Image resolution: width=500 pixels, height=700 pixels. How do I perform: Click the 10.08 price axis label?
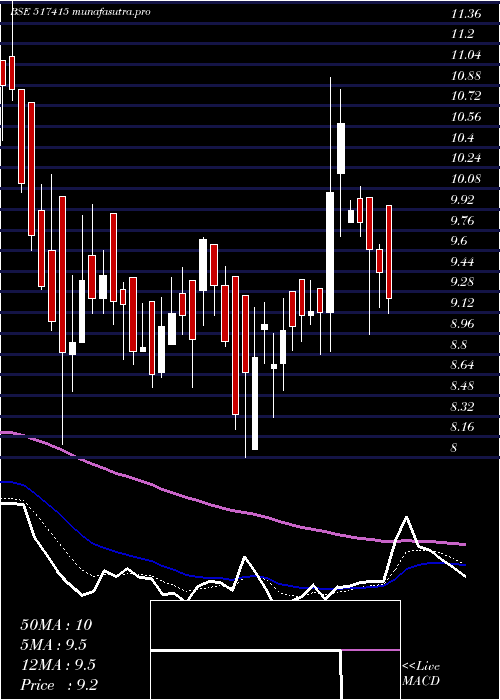tap(466, 179)
